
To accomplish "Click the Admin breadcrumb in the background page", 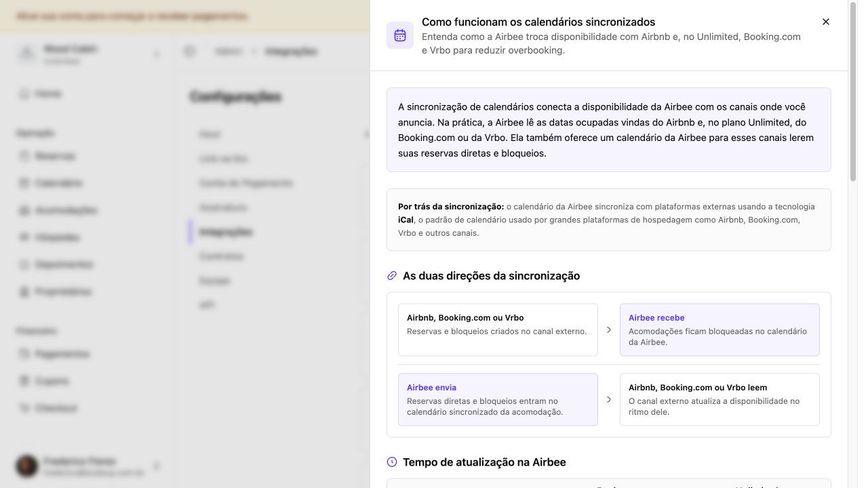I will coord(228,52).
